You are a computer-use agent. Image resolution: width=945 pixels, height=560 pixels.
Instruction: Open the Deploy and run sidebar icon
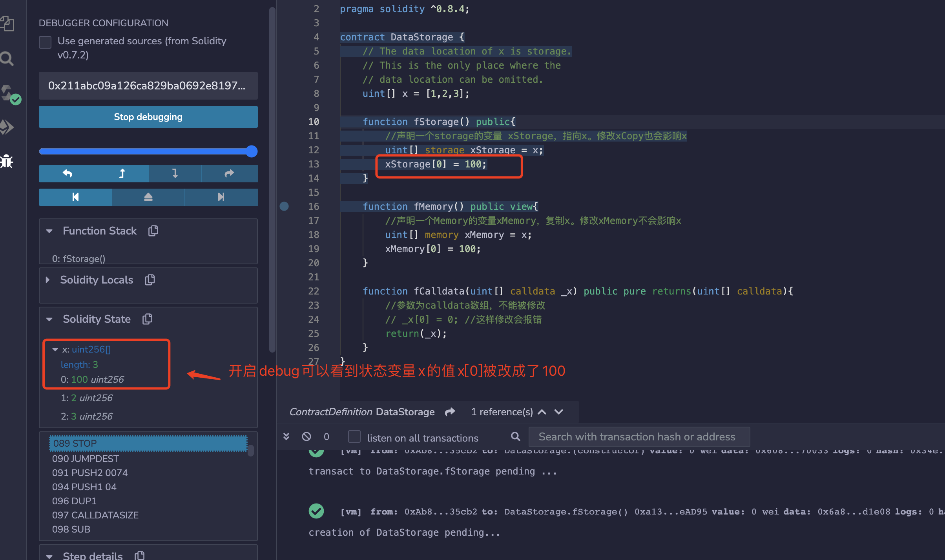tap(8, 127)
